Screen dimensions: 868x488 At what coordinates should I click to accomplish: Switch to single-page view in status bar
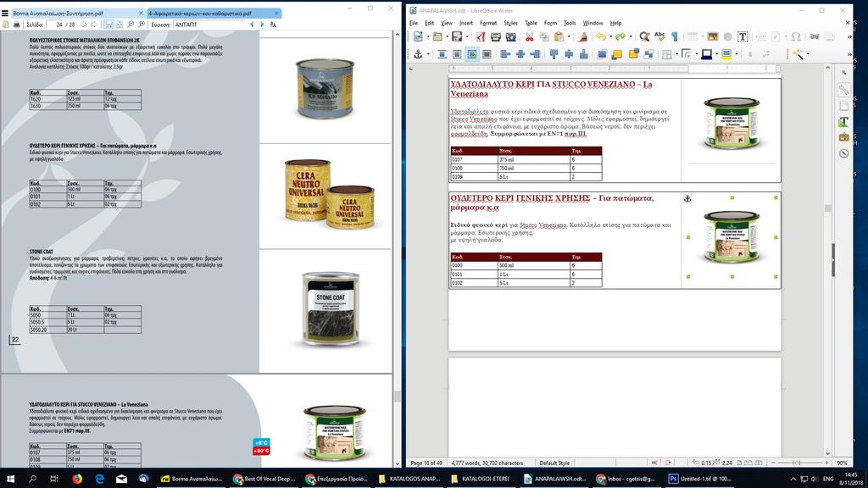(737, 463)
